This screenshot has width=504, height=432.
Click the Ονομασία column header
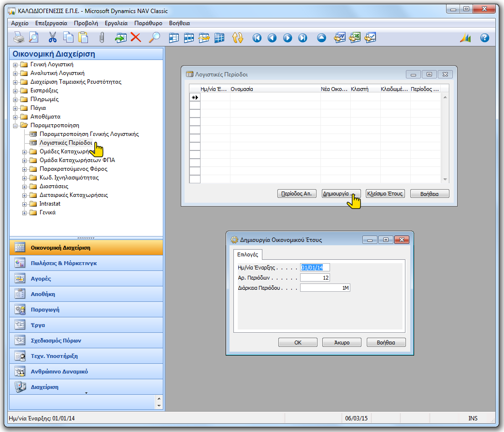pos(275,89)
